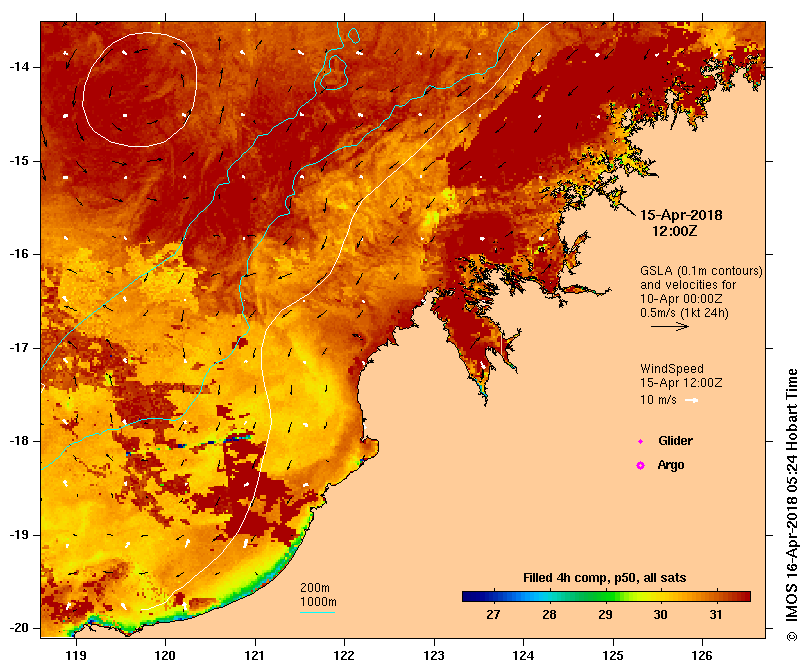Click the longitude label "126"
The image size is (809, 672).
702,656
